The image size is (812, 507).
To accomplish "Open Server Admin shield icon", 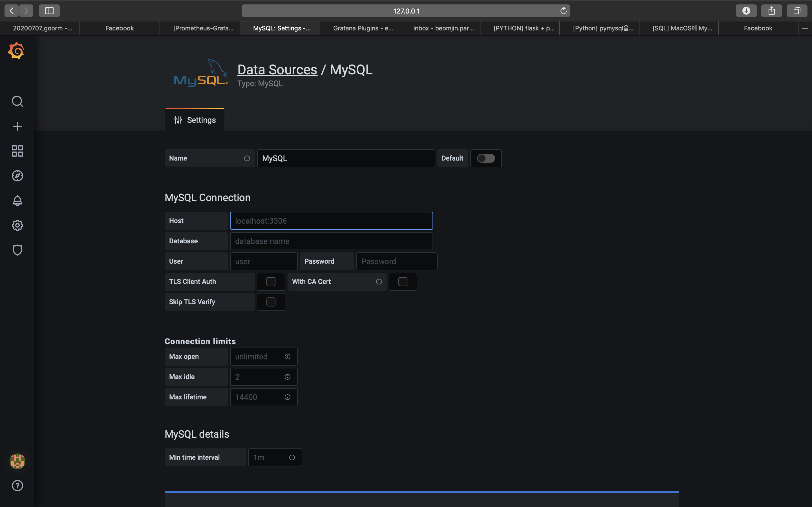I will click(17, 250).
